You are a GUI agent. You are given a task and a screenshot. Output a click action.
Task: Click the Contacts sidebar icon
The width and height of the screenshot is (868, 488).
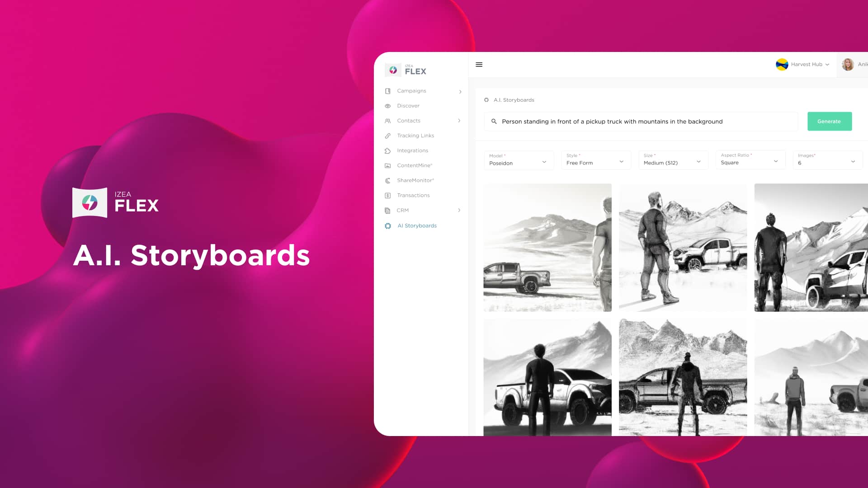(x=387, y=120)
